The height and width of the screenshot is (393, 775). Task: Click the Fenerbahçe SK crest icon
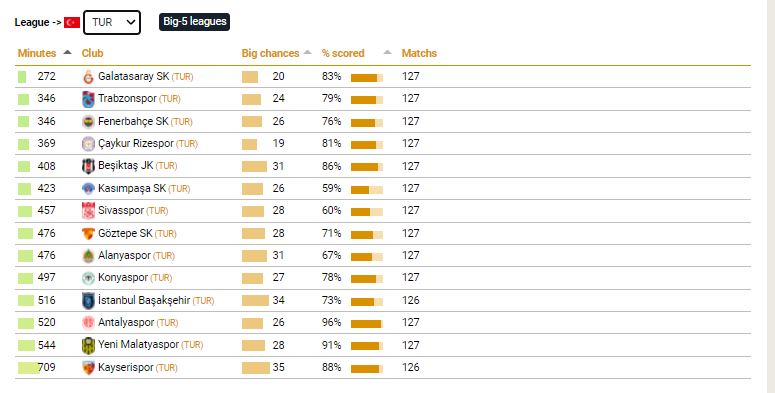[88, 122]
